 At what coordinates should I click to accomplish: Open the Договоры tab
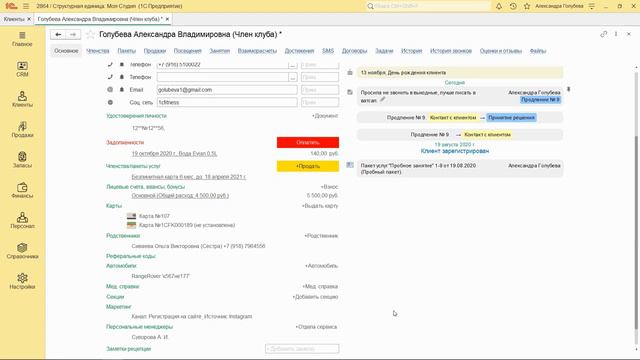point(354,51)
